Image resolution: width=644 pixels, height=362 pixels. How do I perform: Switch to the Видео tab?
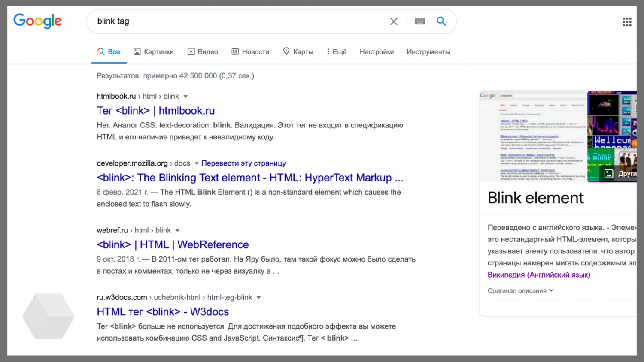[203, 52]
